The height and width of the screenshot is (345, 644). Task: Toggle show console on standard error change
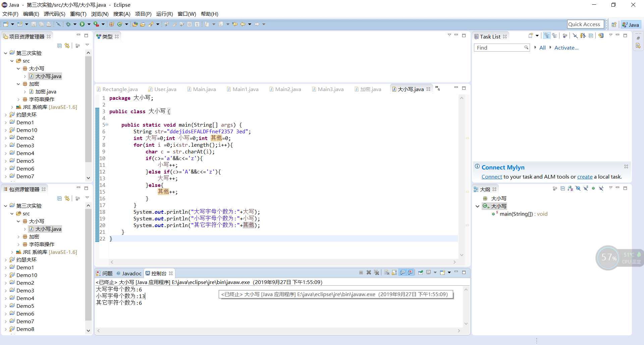pyautogui.click(x=411, y=272)
